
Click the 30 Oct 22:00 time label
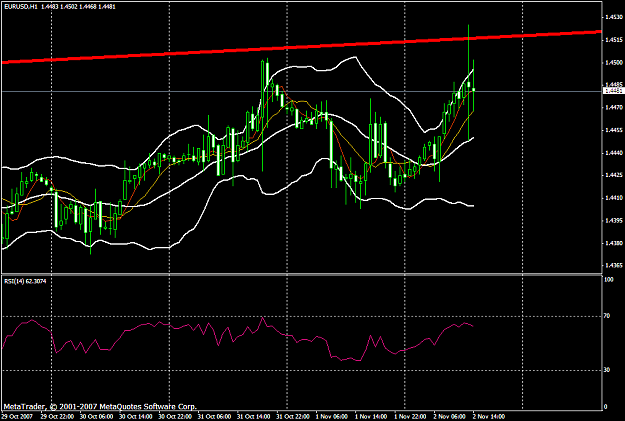point(175,417)
